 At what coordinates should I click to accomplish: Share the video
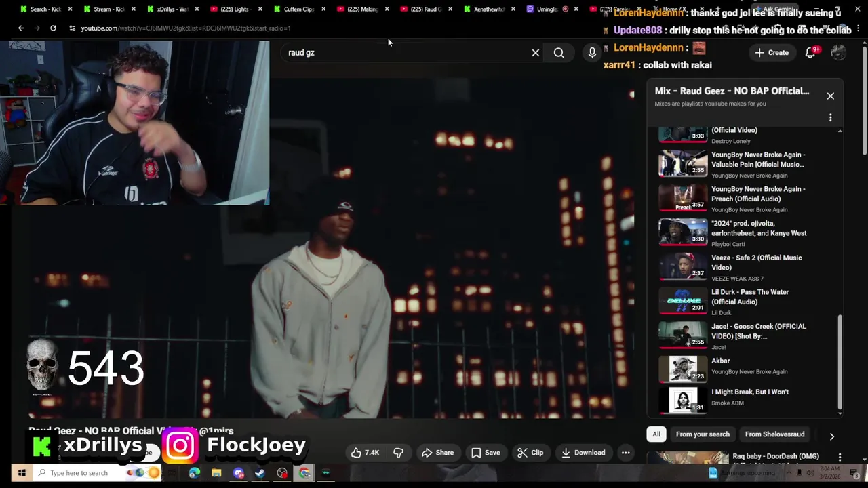click(437, 453)
